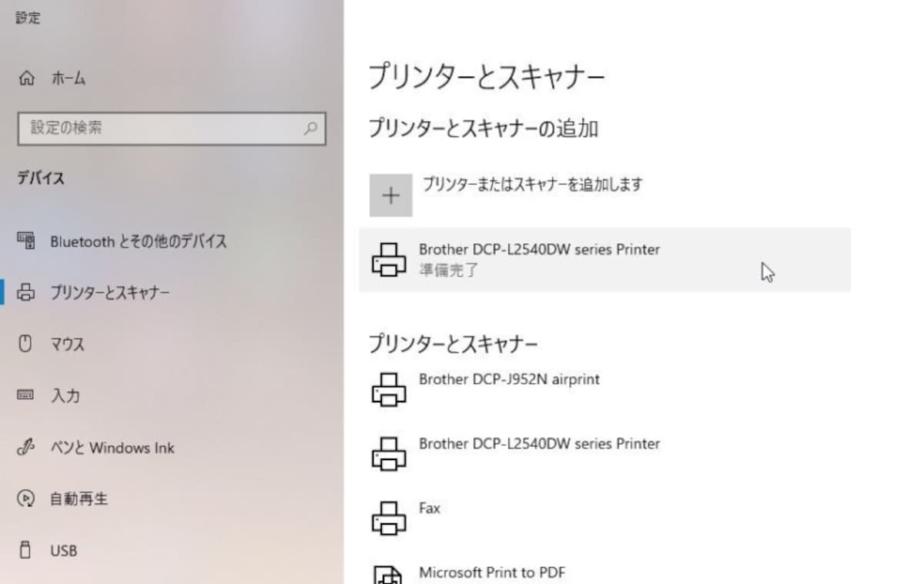924x584 pixels.
Task: Click the 準備完了 status text
Action: pyautogui.click(x=449, y=270)
